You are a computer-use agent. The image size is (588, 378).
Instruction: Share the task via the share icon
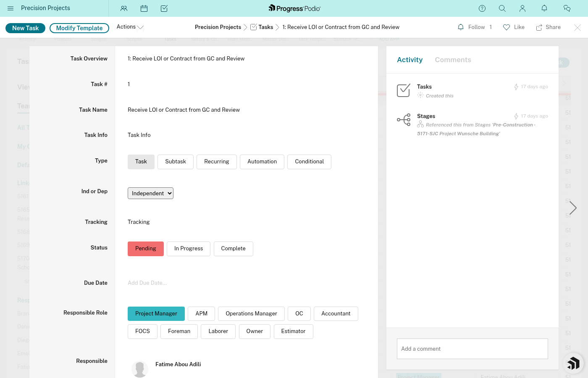click(539, 27)
